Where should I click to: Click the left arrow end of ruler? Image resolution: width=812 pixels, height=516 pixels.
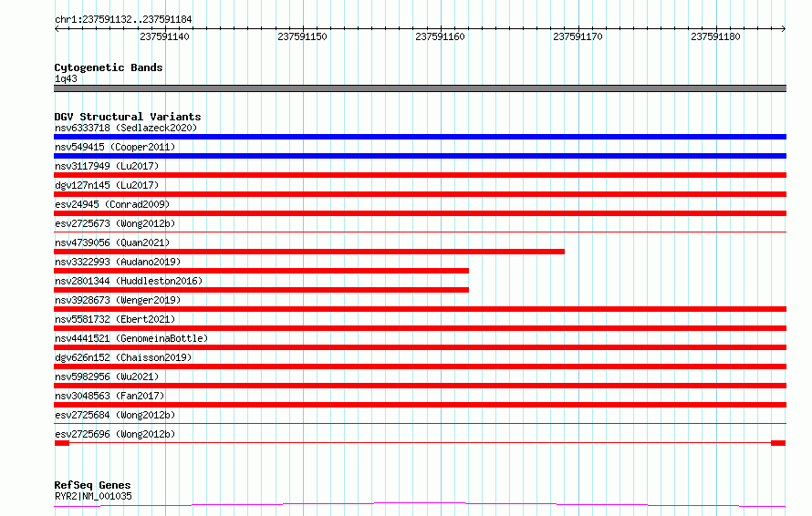pos(57,28)
